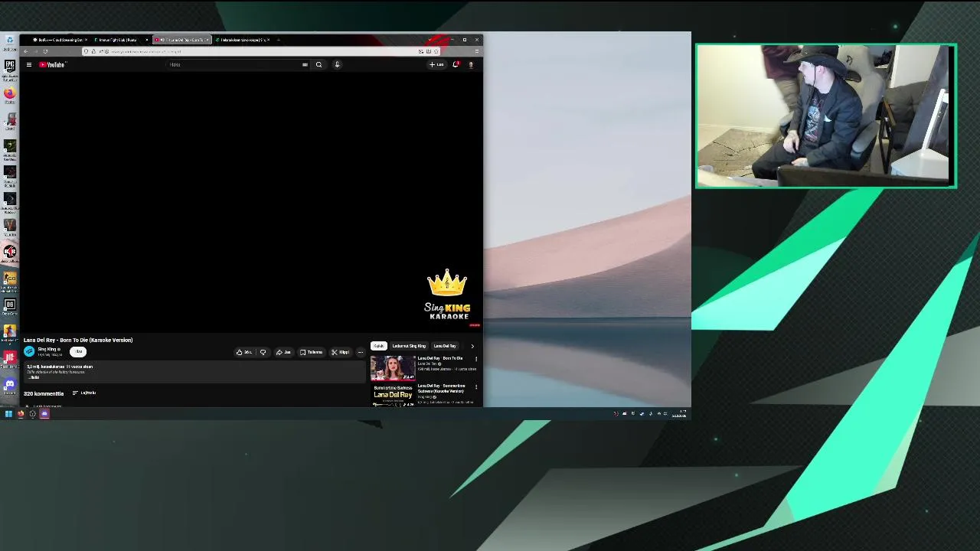Go to the YouTube home logo
Viewport: 980px width, 551px height.
52,65
